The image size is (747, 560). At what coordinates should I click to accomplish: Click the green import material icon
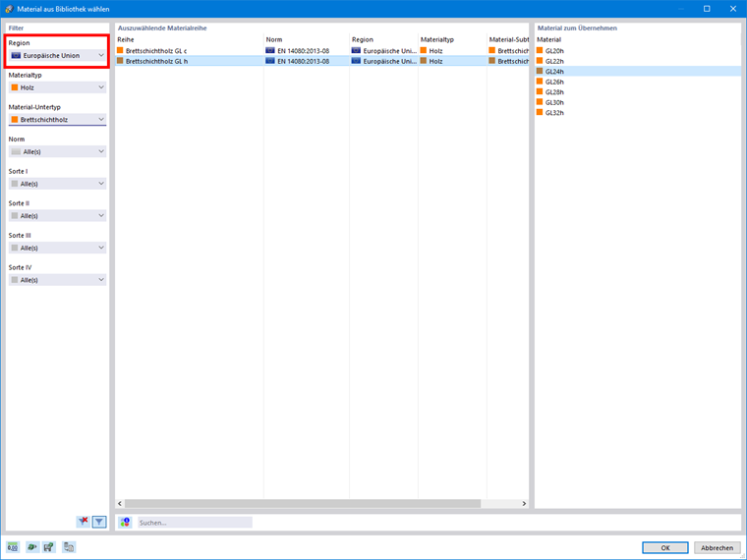click(x=31, y=547)
